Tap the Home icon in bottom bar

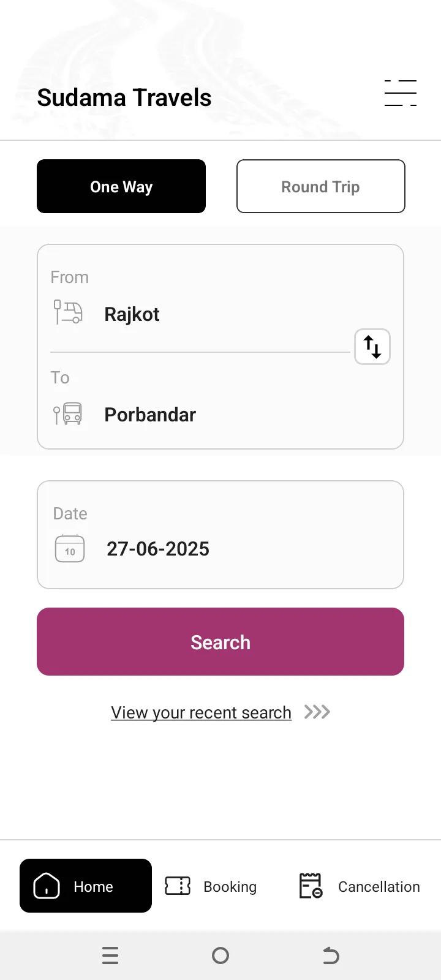(x=47, y=886)
